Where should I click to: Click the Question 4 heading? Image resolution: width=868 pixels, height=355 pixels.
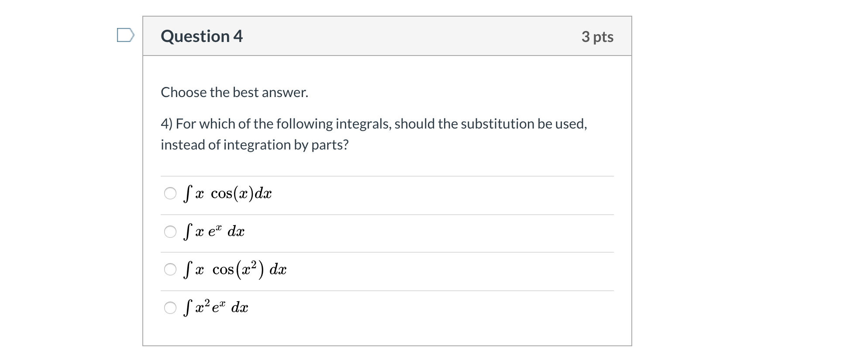click(202, 36)
